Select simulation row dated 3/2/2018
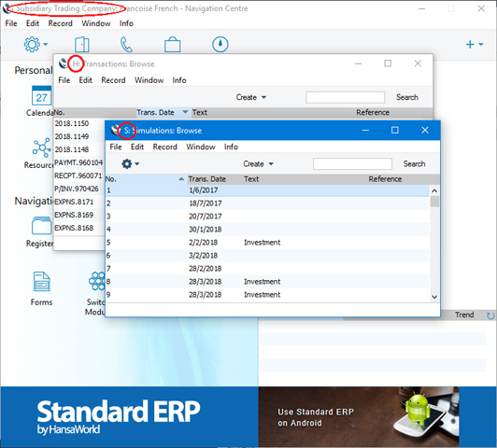Image resolution: width=497 pixels, height=448 pixels. pyautogui.click(x=267, y=256)
